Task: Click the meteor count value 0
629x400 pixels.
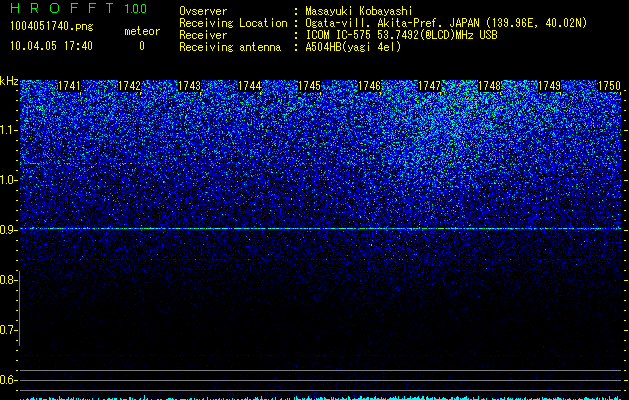Action: coord(142,46)
